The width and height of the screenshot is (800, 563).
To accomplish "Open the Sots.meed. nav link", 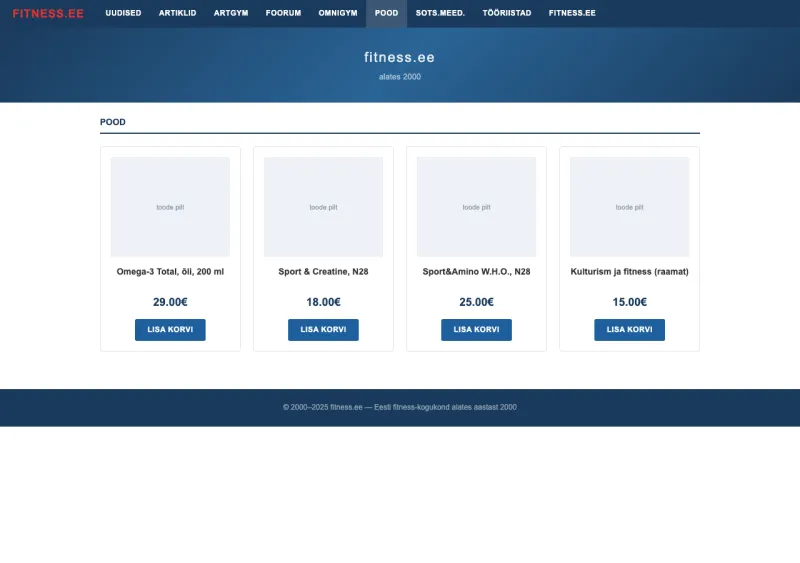I will (440, 13).
